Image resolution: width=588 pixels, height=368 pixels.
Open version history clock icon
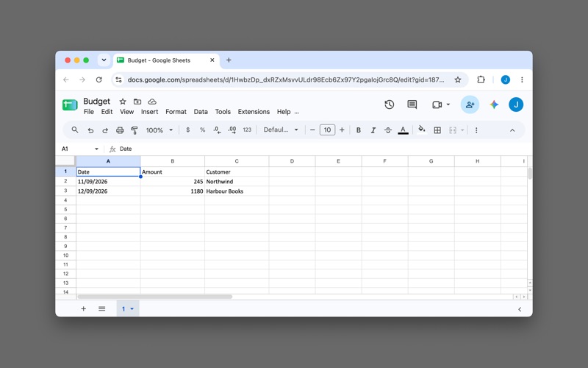(x=390, y=105)
